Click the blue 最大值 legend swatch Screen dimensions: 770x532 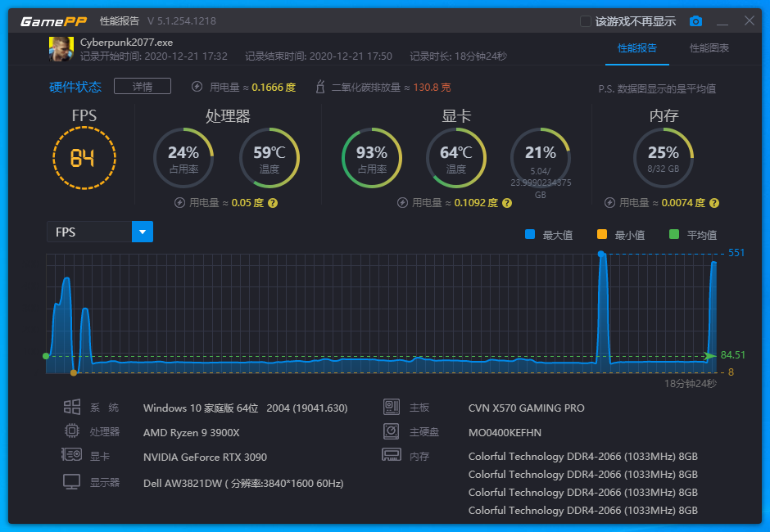[530, 235]
